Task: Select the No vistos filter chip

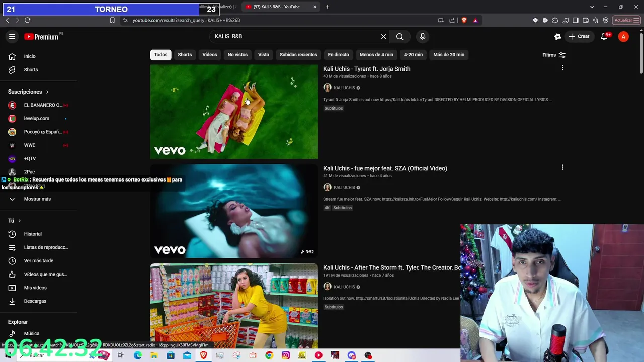Action: [237, 54]
